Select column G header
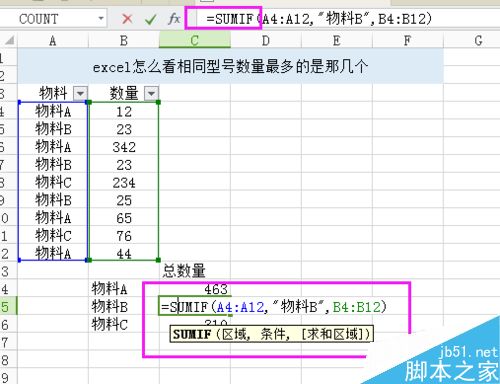The width and height of the screenshot is (500, 384). 479,40
